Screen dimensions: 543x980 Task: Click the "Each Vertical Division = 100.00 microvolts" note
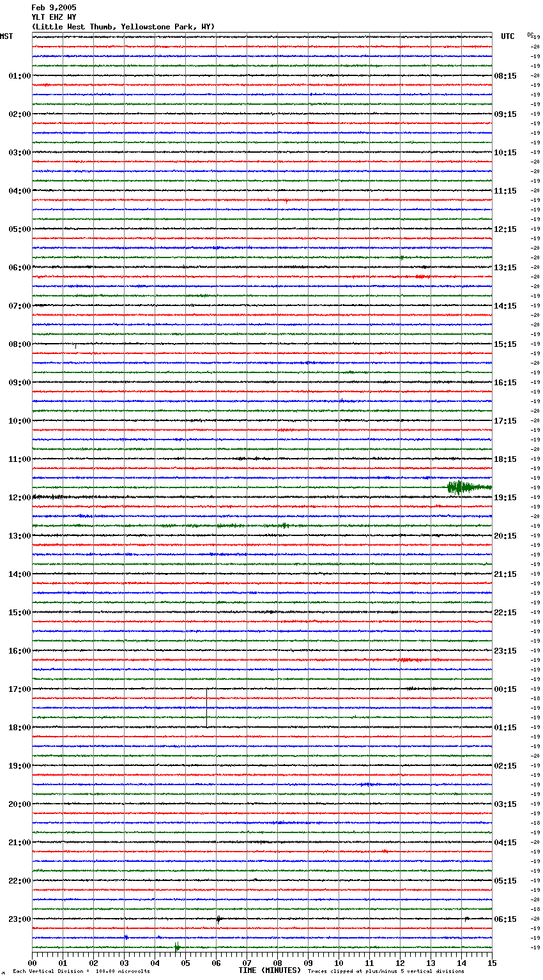[x=81, y=972]
